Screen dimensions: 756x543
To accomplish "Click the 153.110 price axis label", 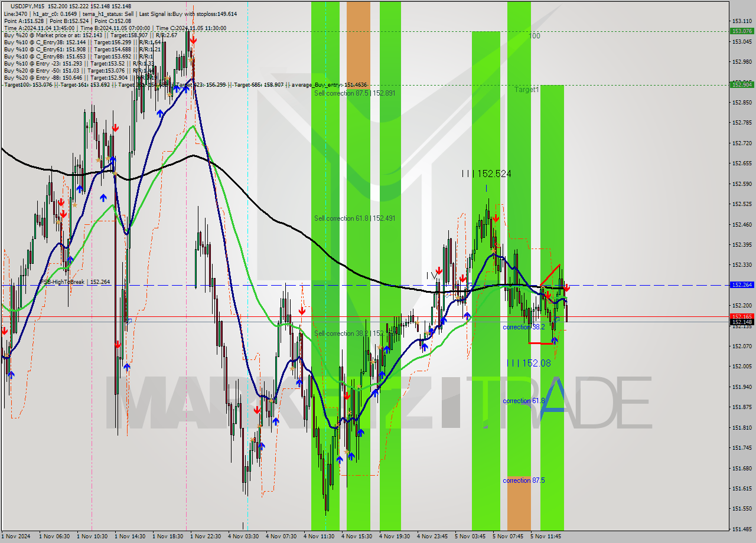I will 742,21.
